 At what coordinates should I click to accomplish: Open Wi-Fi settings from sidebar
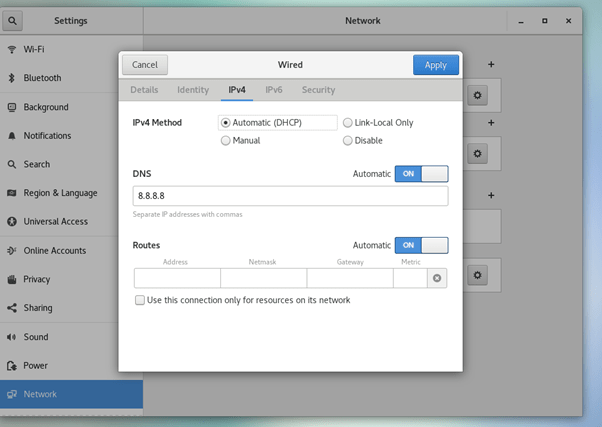[34, 49]
